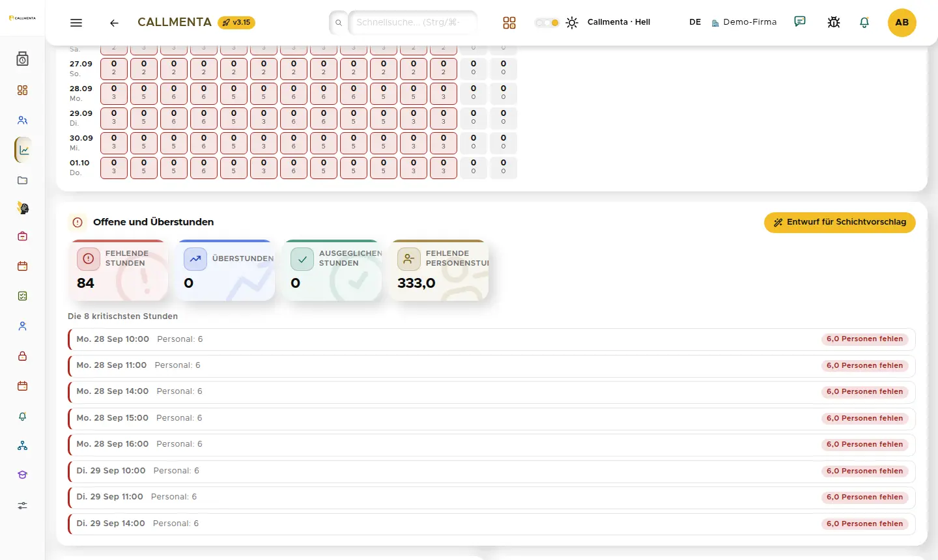Open the padlock sidebar icon
Image resolution: width=938 pixels, height=560 pixels.
(23, 356)
